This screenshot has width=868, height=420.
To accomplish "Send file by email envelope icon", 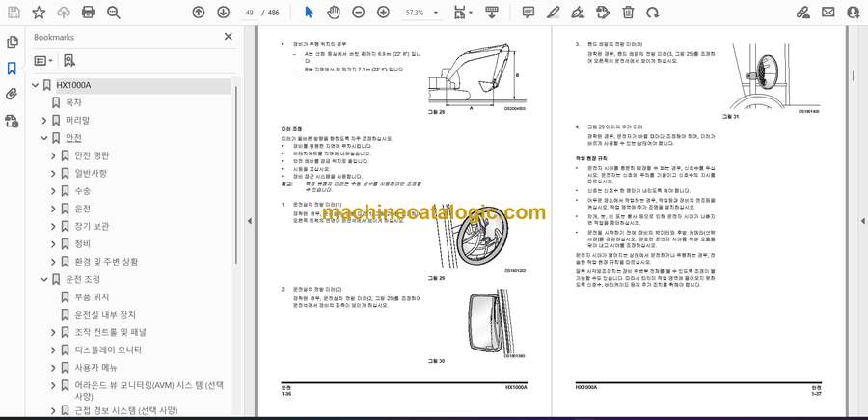I will point(827,13).
